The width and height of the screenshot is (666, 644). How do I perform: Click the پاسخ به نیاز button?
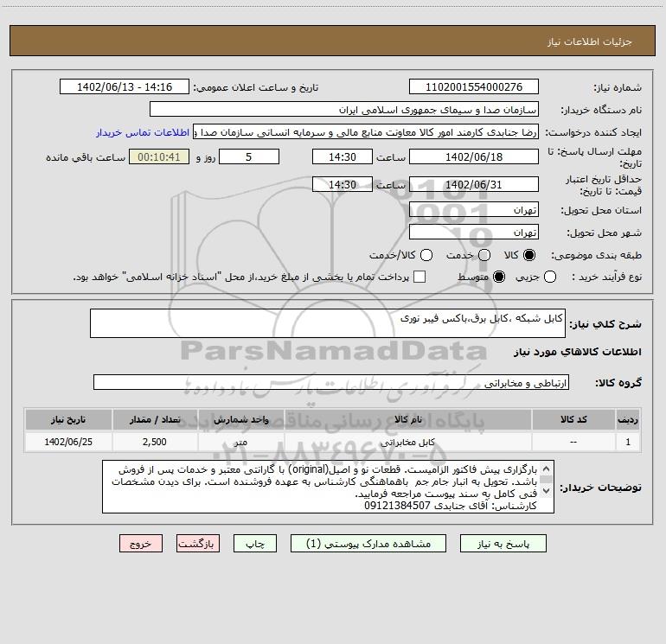pos(503,544)
